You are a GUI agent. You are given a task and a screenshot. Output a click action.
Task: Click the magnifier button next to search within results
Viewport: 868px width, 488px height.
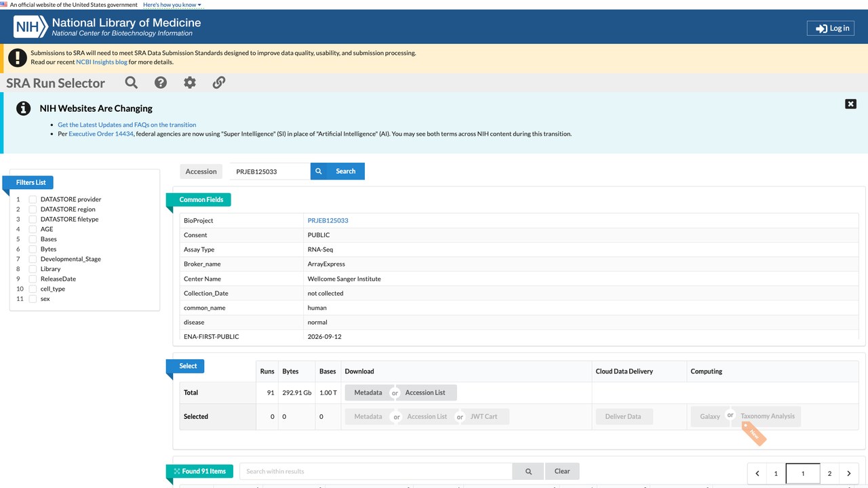tap(529, 471)
